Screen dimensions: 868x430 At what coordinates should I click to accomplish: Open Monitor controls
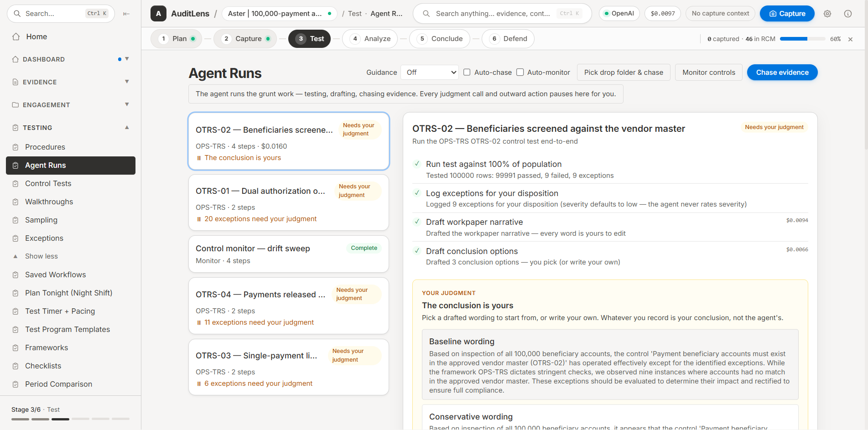coord(709,73)
